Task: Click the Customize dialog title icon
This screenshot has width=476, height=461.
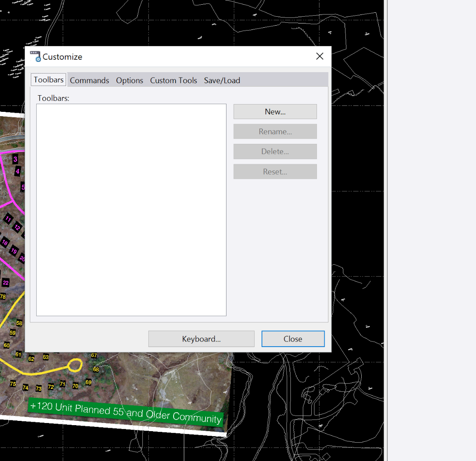Action: click(35, 56)
